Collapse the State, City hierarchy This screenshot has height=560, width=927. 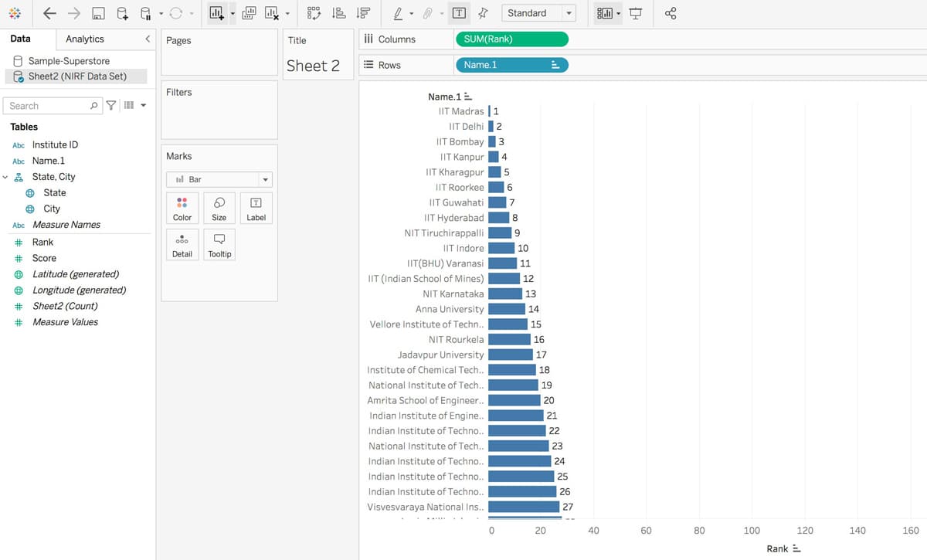(5, 177)
